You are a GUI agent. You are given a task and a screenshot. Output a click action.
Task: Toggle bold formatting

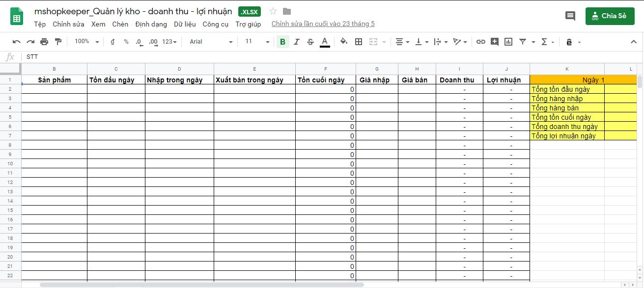[x=282, y=42]
